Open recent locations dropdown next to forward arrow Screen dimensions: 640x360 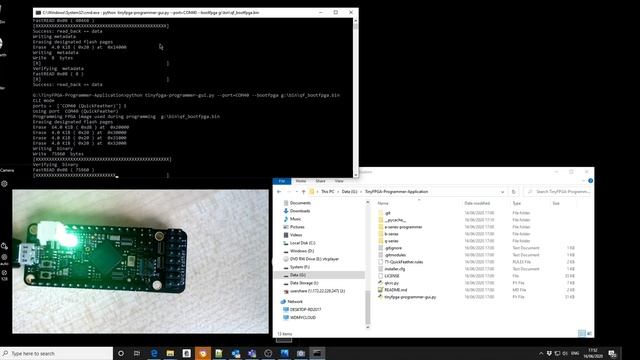296,191
